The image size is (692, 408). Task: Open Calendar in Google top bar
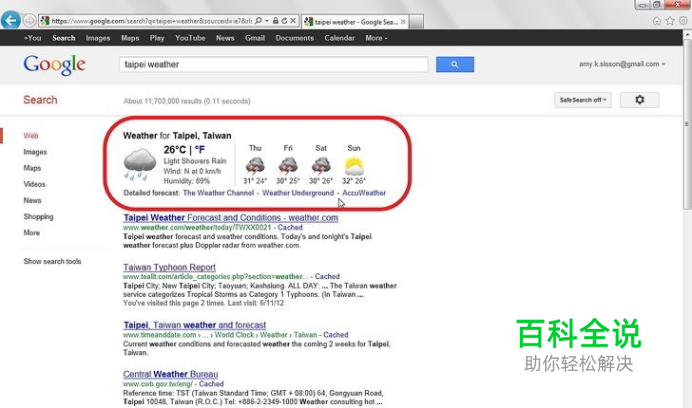tap(339, 38)
